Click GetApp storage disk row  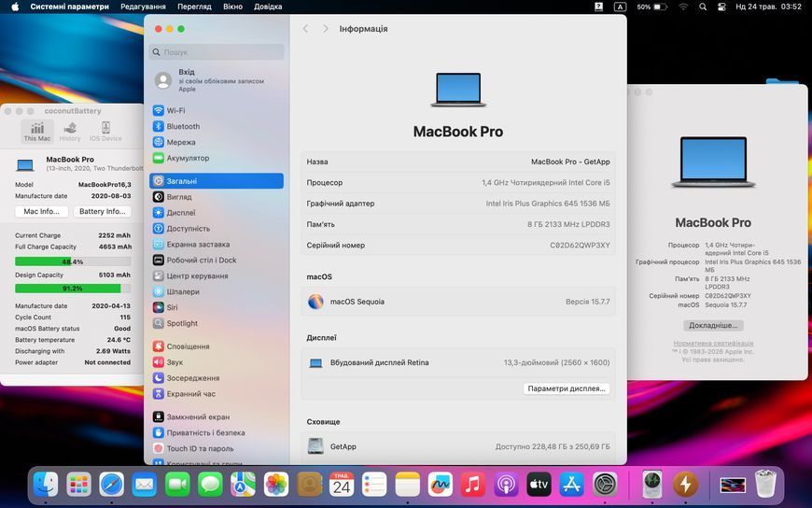point(458,446)
